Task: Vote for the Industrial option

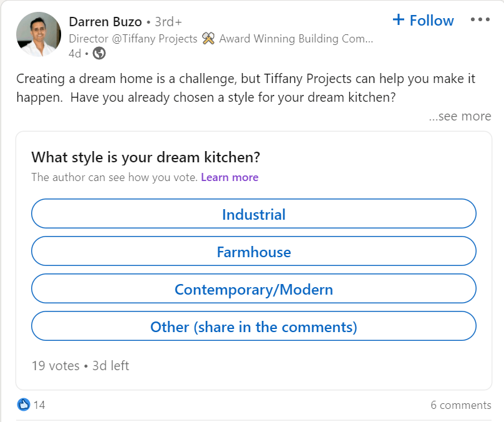Action: click(x=254, y=214)
